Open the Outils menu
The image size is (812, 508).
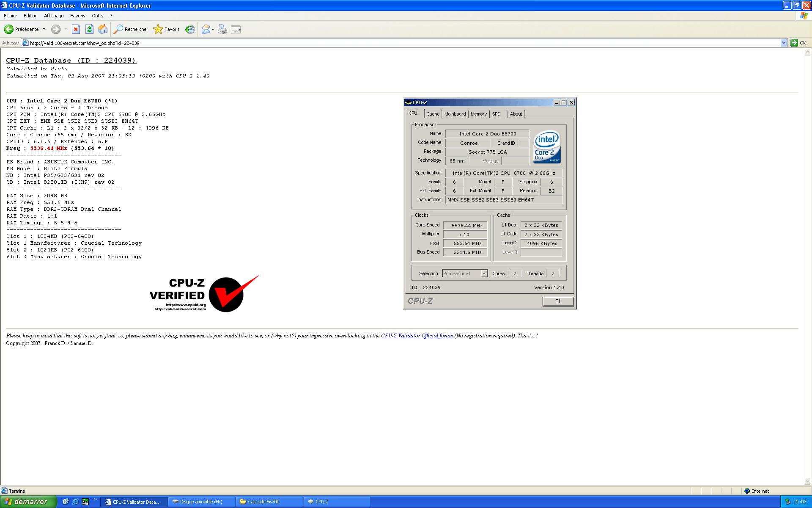click(x=97, y=16)
